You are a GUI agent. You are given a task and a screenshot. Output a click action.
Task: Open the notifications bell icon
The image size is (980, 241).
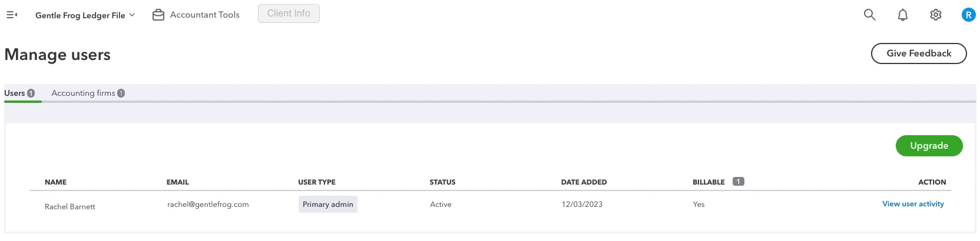point(902,15)
